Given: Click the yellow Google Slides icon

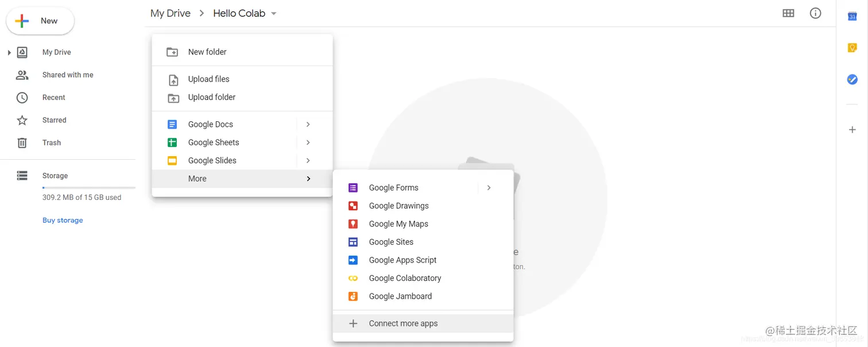Looking at the screenshot, I should (x=172, y=161).
